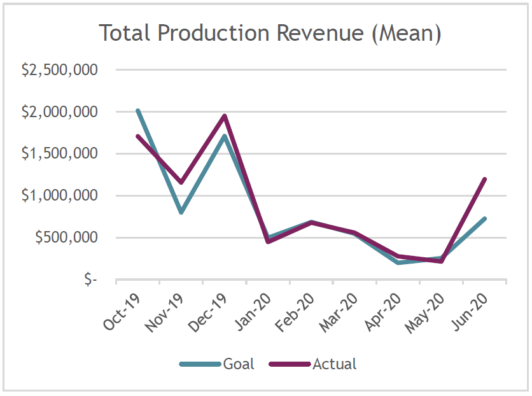Click the Goal legend label
532x396 pixels.
pos(239,364)
